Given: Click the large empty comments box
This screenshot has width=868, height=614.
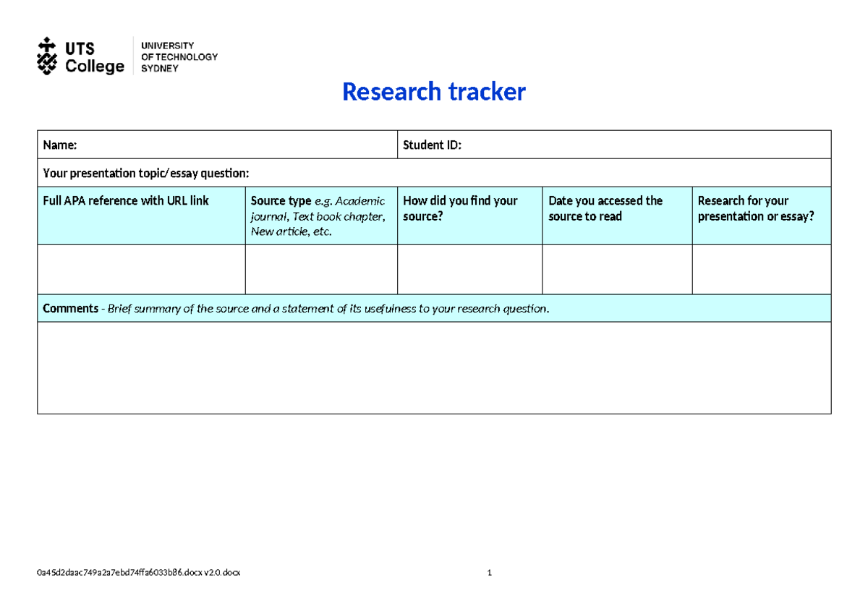Looking at the screenshot, I should [434, 367].
